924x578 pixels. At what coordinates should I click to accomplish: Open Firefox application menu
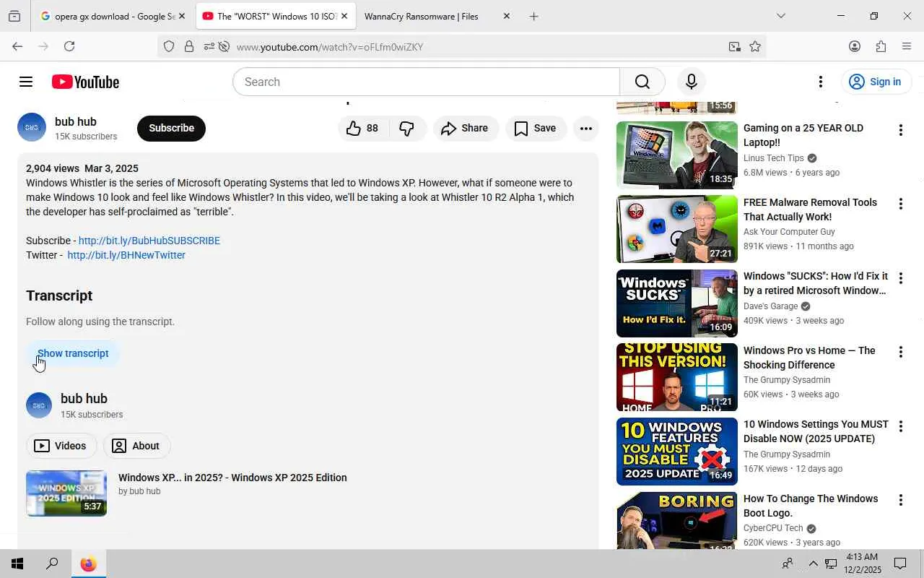tap(907, 46)
